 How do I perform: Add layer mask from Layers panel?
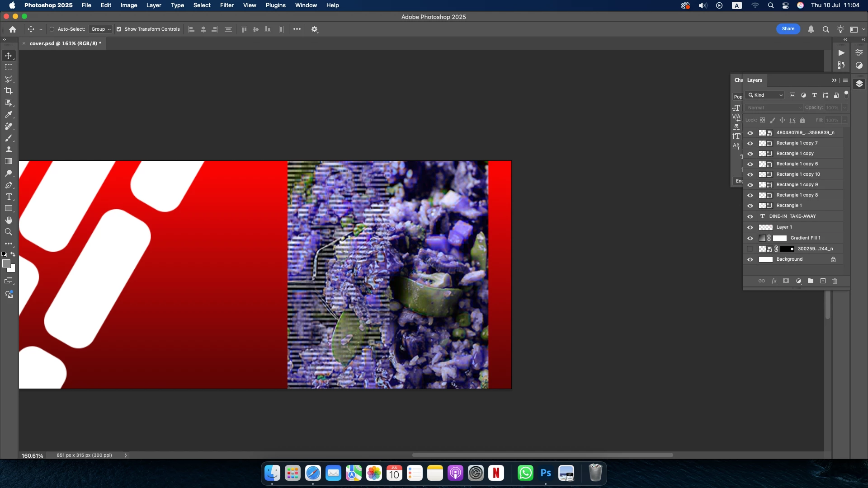point(786,281)
